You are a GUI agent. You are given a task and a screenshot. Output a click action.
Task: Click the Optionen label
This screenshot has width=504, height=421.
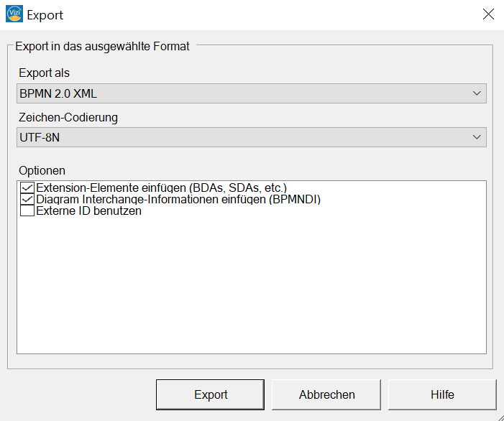click(x=42, y=170)
